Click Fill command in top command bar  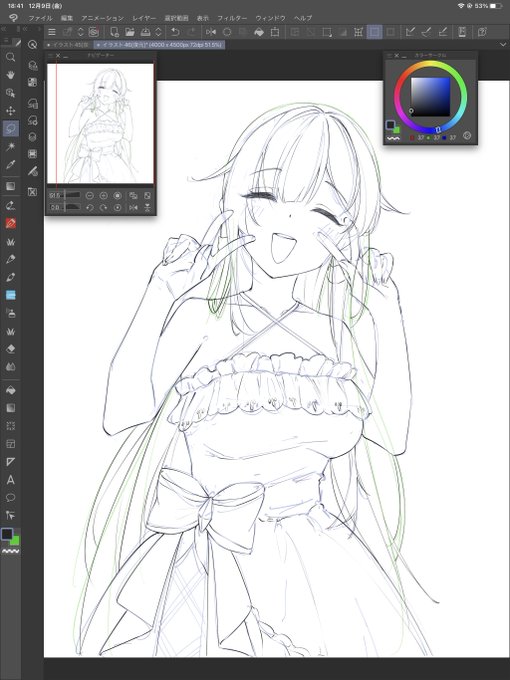pyautogui.click(x=259, y=32)
